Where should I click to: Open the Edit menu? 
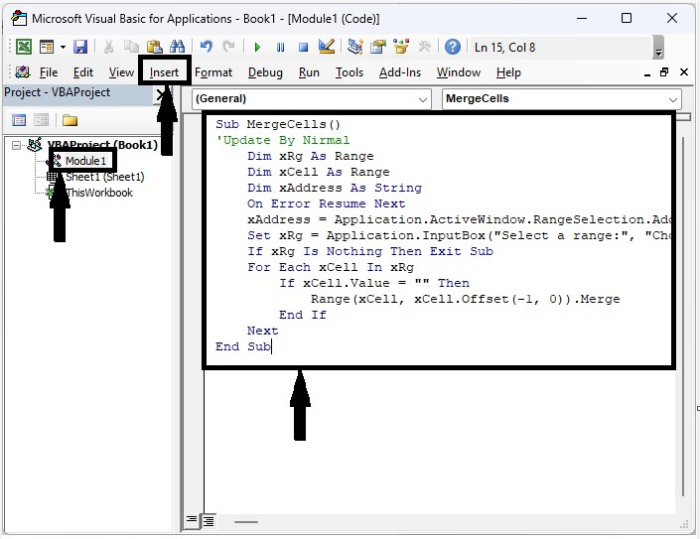pyautogui.click(x=83, y=72)
